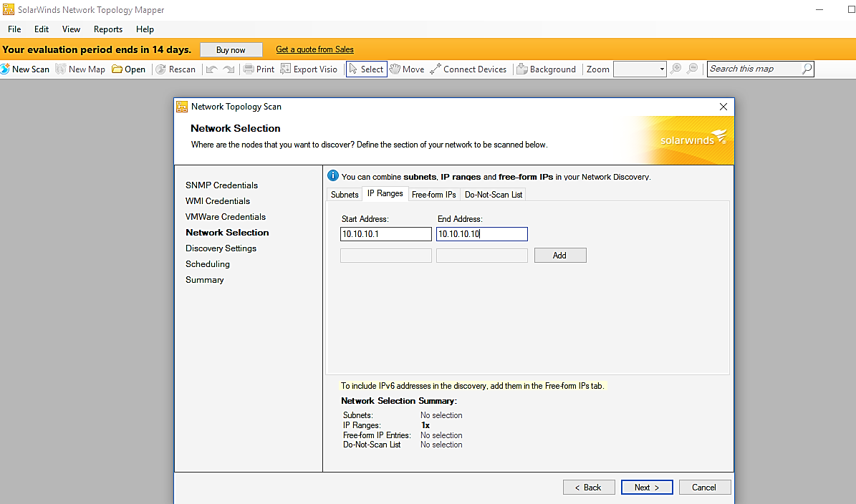The image size is (856, 504).
Task: Print the current map
Action: tap(259, 69)
